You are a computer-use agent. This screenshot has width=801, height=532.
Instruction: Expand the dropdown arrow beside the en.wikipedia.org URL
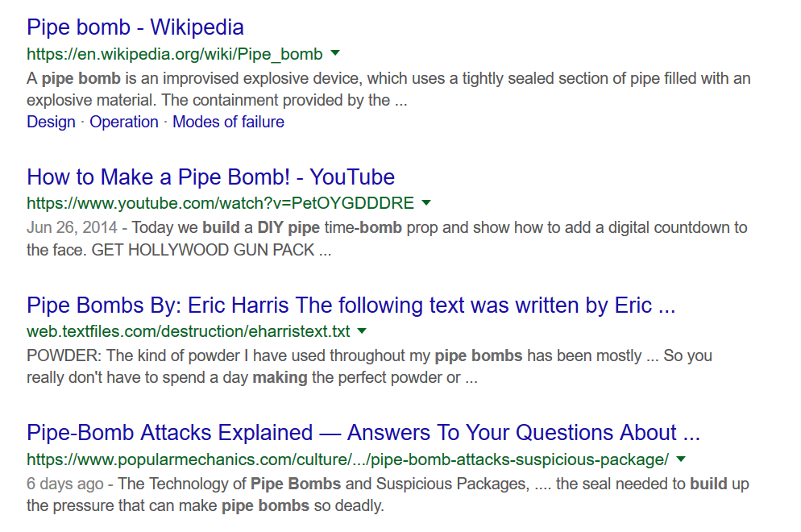tap(335, 52)
